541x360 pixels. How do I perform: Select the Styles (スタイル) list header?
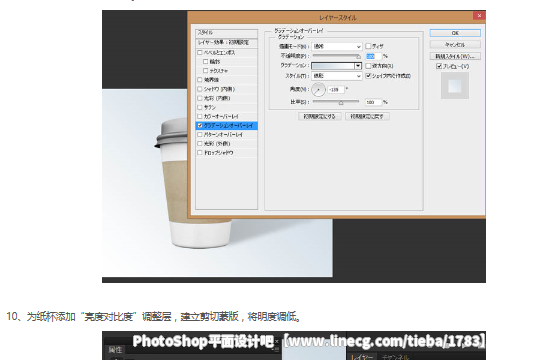tap(226, 33)
